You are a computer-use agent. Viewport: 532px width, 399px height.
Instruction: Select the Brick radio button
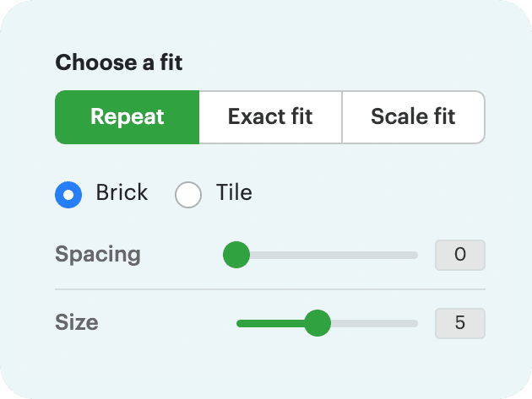click(69, 195)
